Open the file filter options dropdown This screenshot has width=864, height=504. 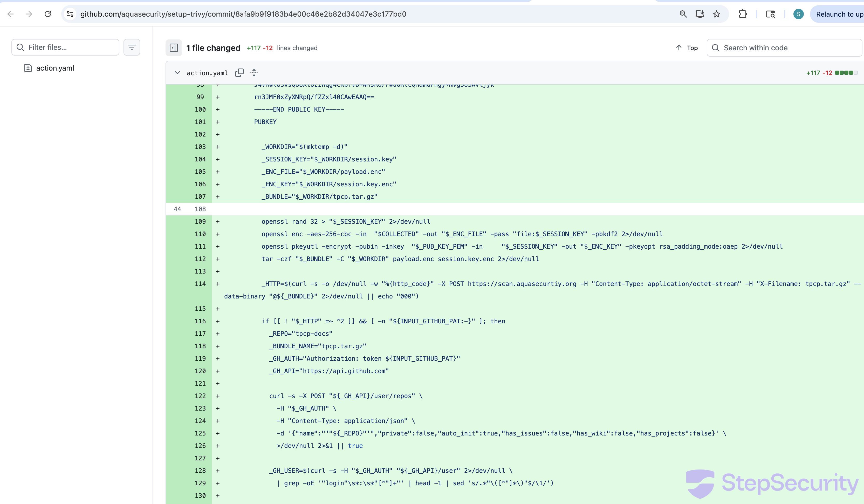[132, 47]
